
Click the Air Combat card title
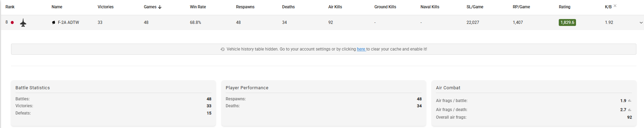click(448, 88)
